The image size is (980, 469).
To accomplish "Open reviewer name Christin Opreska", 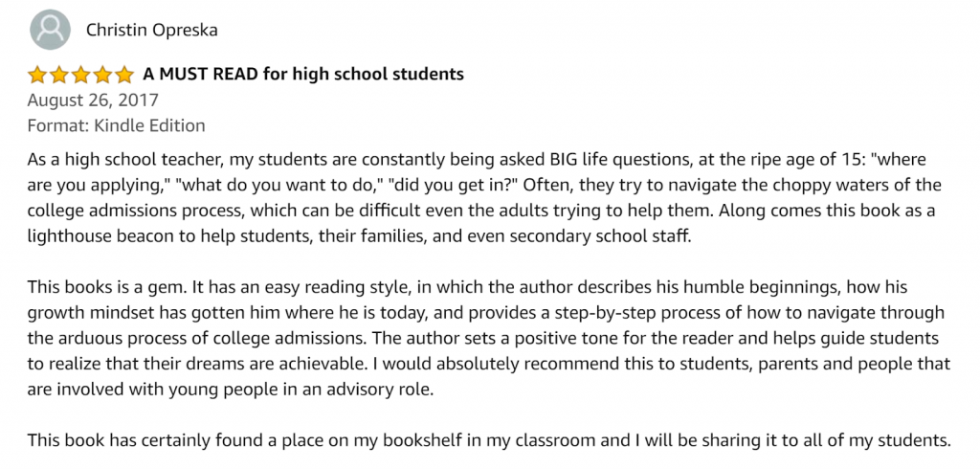I will tap(152, 30).
